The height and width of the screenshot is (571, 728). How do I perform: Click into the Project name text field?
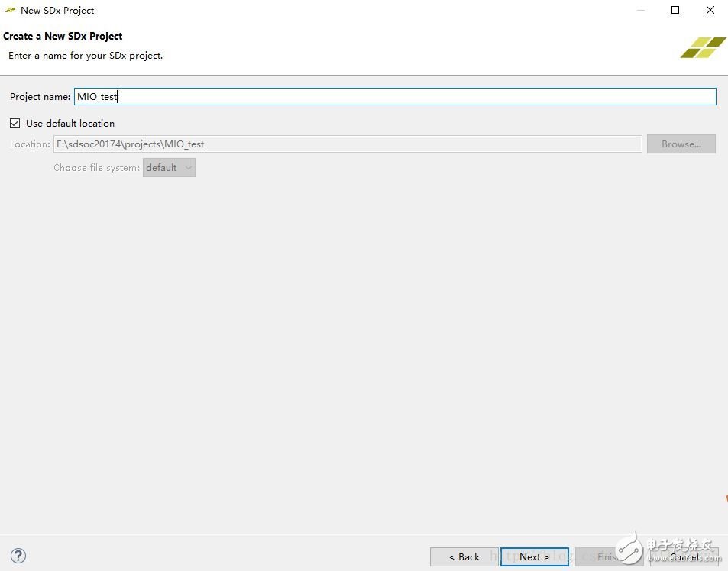pos(394,97)
